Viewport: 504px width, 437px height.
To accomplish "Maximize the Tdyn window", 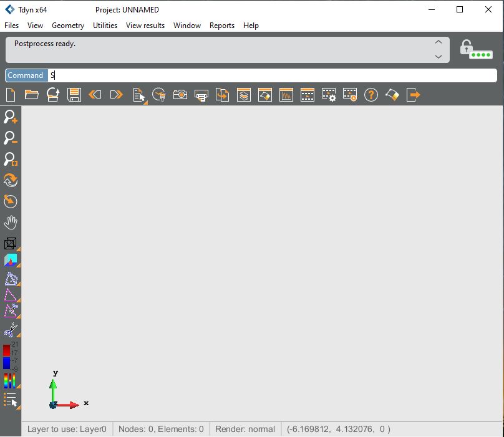I will pos(460,9).
